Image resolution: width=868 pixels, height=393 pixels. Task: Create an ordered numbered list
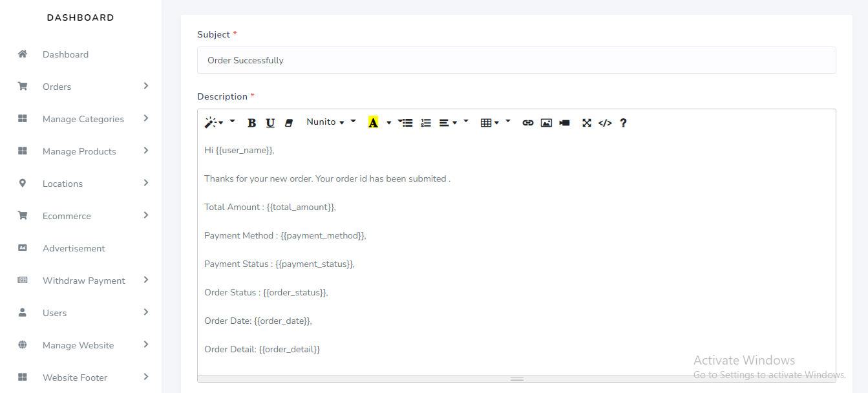[426, 123]
